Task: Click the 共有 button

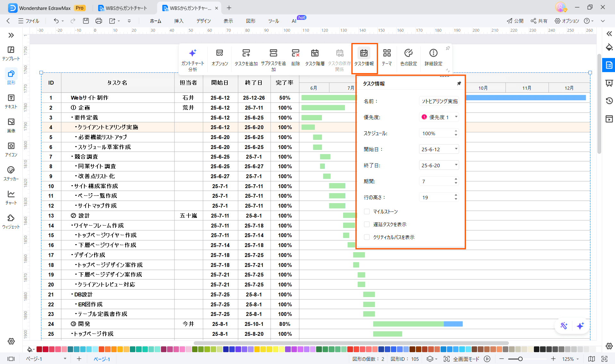Action: [539, 21]
